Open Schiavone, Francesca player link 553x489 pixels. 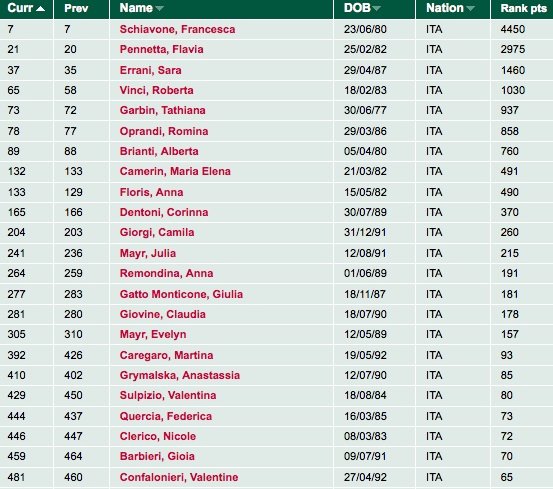pyautogui.click(x=177, y=29)
